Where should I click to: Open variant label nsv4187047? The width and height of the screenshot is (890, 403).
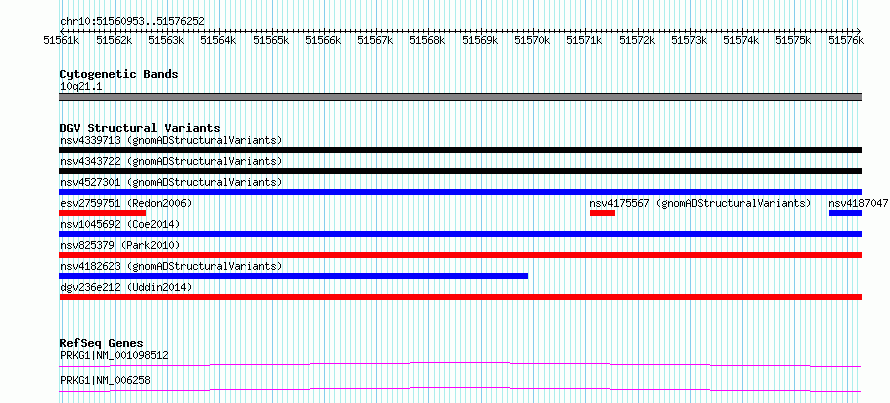tap(858, 203)
